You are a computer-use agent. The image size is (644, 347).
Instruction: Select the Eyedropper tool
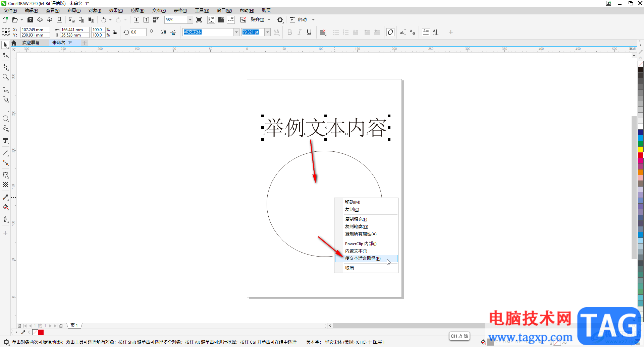(x=5, y=197)
